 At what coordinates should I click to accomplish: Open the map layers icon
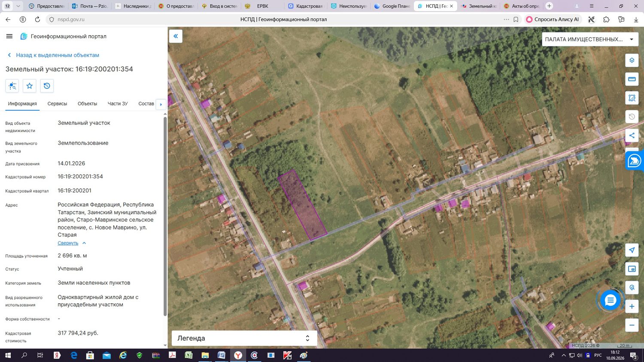point(632,60)
